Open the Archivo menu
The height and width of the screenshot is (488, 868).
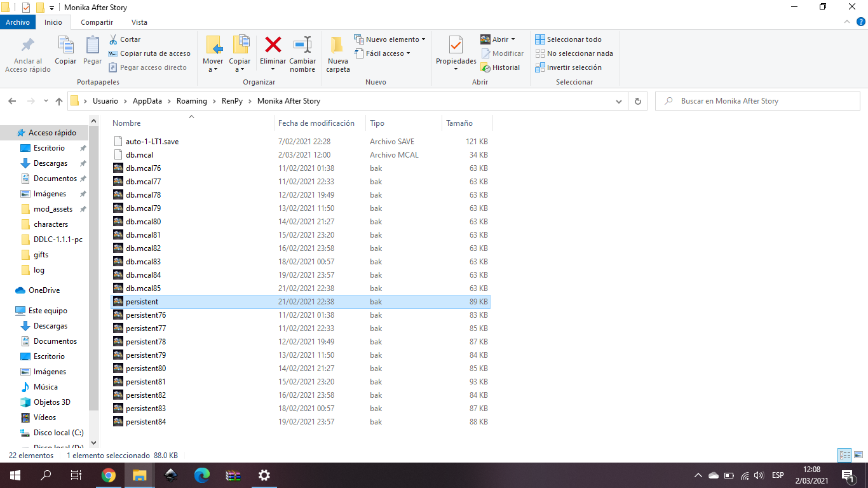pos(18,22)
